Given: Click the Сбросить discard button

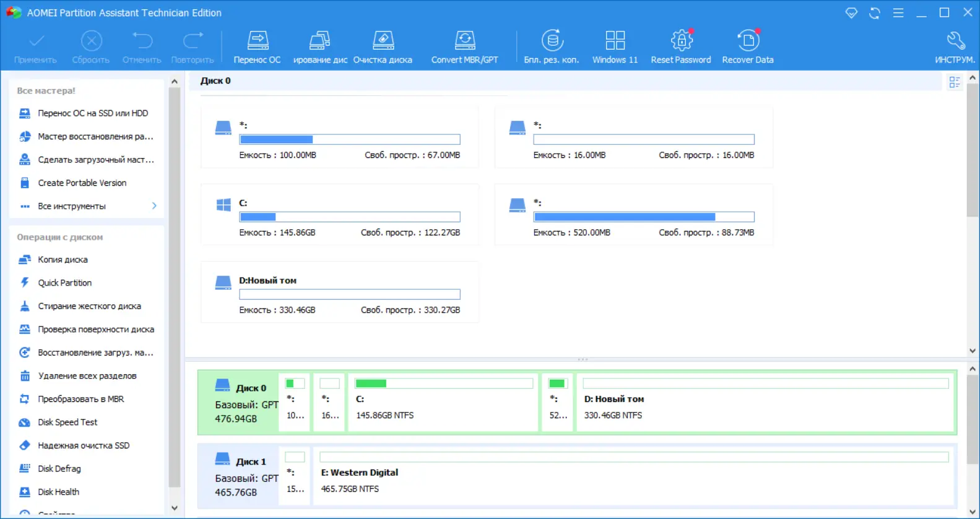Looking at the screenshot, I should point(91,47).
